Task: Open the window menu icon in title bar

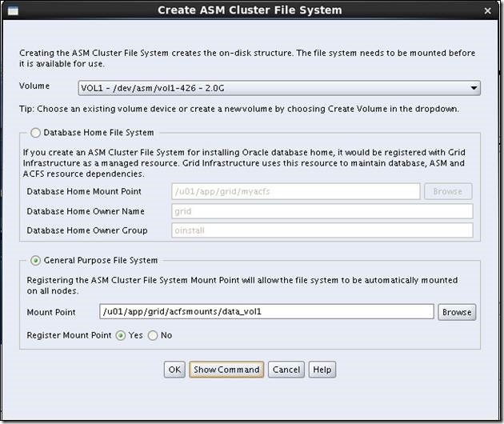Action: 14,10
